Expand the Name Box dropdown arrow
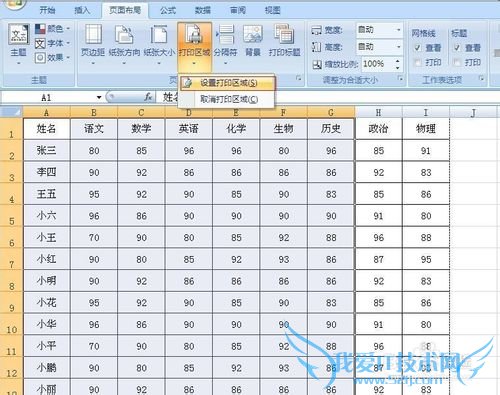This screenshot has width=500, height=395. [99, 98]
